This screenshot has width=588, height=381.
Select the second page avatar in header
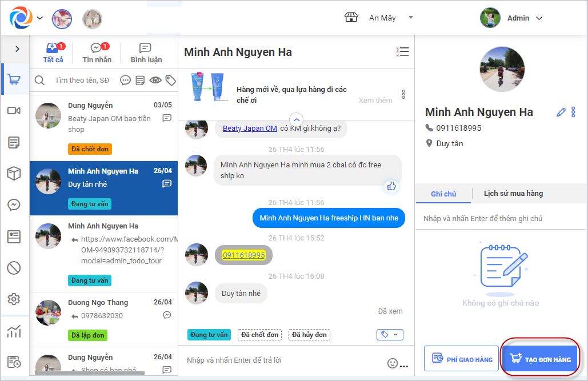coord(92,19)
